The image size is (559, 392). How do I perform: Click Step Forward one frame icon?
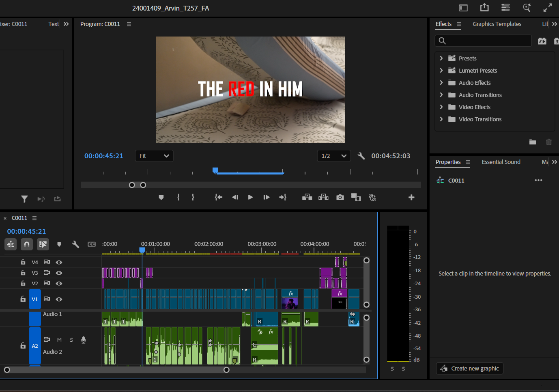point(266,197)
